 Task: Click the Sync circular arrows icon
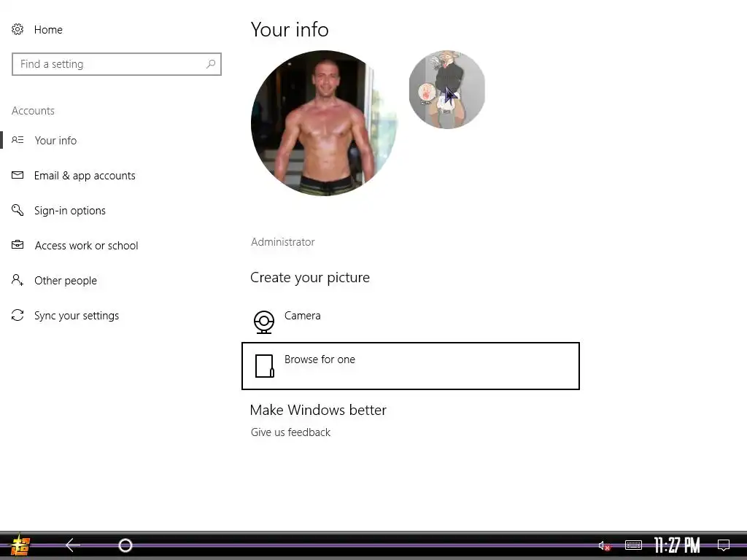18,315
